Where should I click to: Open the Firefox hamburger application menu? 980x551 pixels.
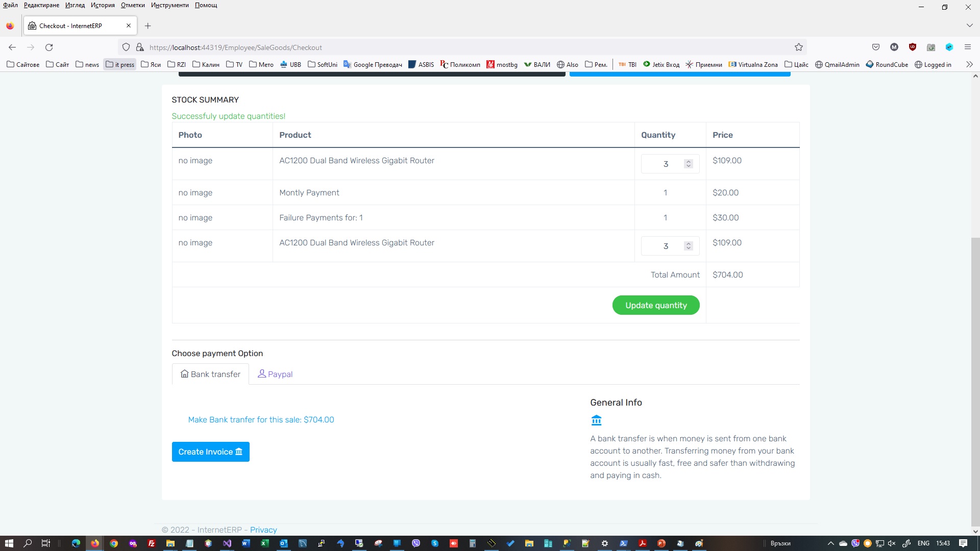point(967,47)
